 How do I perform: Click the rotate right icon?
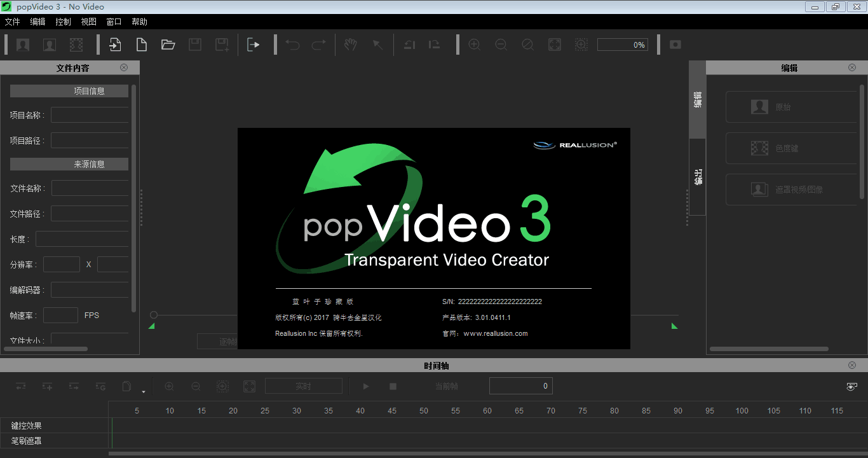[x=435, y=45]
